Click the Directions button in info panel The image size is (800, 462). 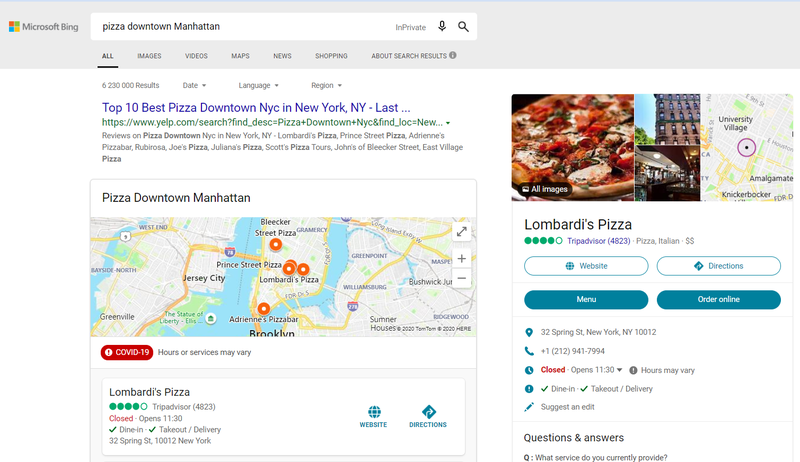(718, 266)
